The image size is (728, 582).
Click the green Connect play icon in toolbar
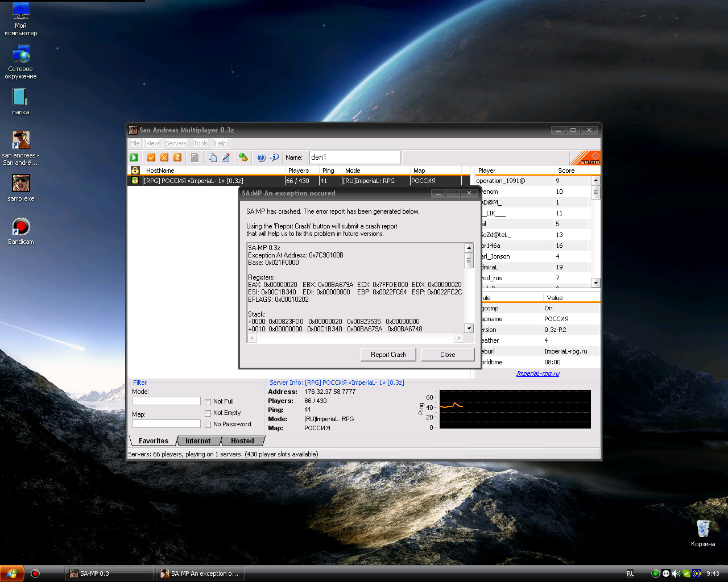tap(134, 157)
